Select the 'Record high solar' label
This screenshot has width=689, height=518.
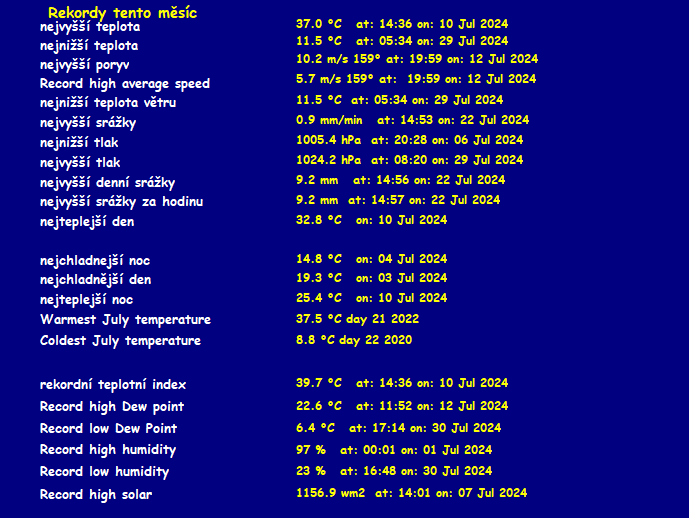click(x=96, y=495)
